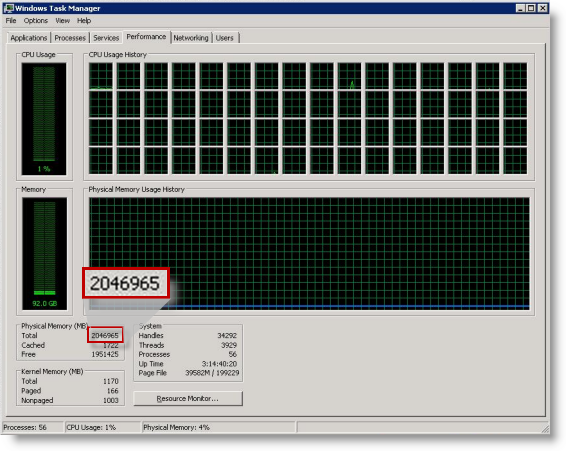
Task: Click the Task Manager title bar icon
Action: coord(8,8)
